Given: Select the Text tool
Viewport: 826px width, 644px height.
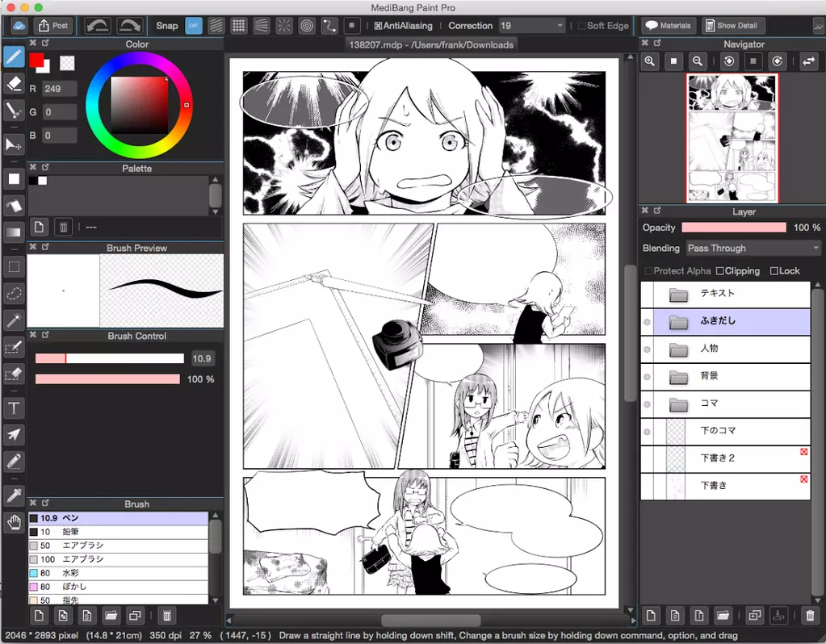Looking at the screenshot, I should (x=15, y=408).
